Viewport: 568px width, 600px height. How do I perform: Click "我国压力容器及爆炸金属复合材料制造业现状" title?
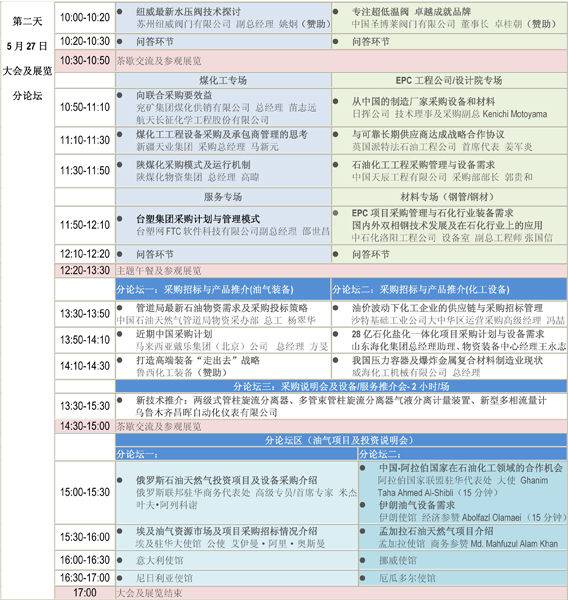point(447,360)
